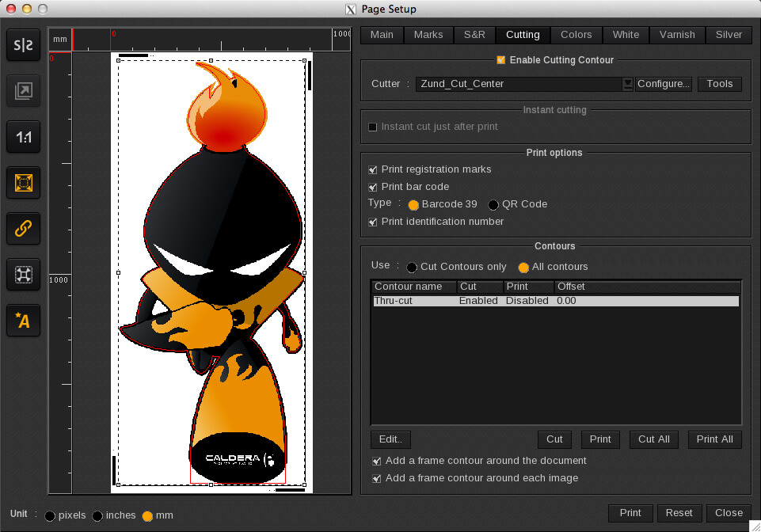The image size is (761, 532).
Task: Select the Cutting tab
Action: coord(523,35)
